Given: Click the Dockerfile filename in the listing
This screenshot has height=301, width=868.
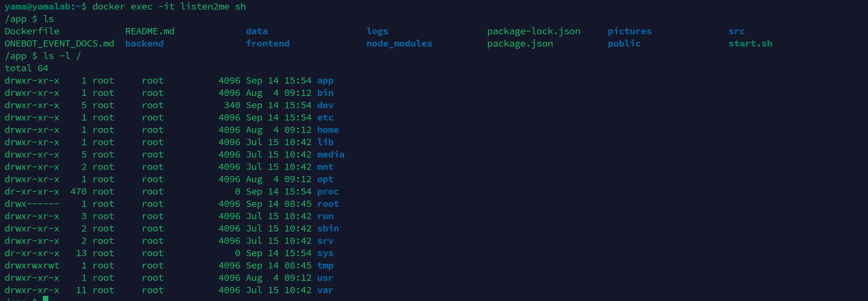Looking at the screenshot, I should pyautogui.click(x=32, y=31).
